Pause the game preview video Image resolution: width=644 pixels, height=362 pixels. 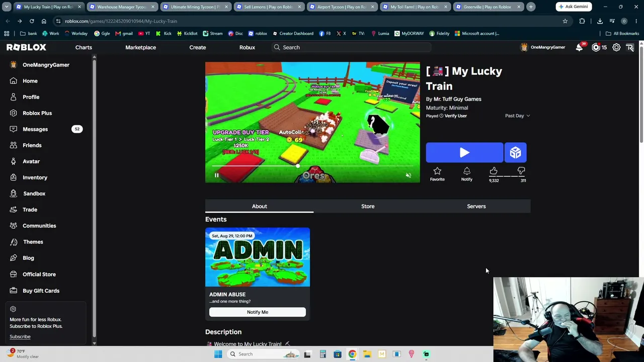216,175
